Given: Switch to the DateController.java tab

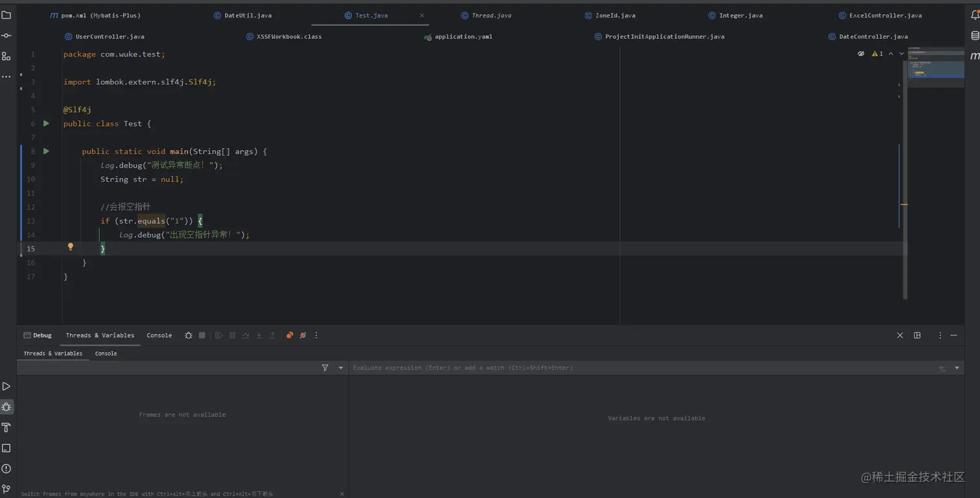Looking at the screenshot, I should click(869, 37).
